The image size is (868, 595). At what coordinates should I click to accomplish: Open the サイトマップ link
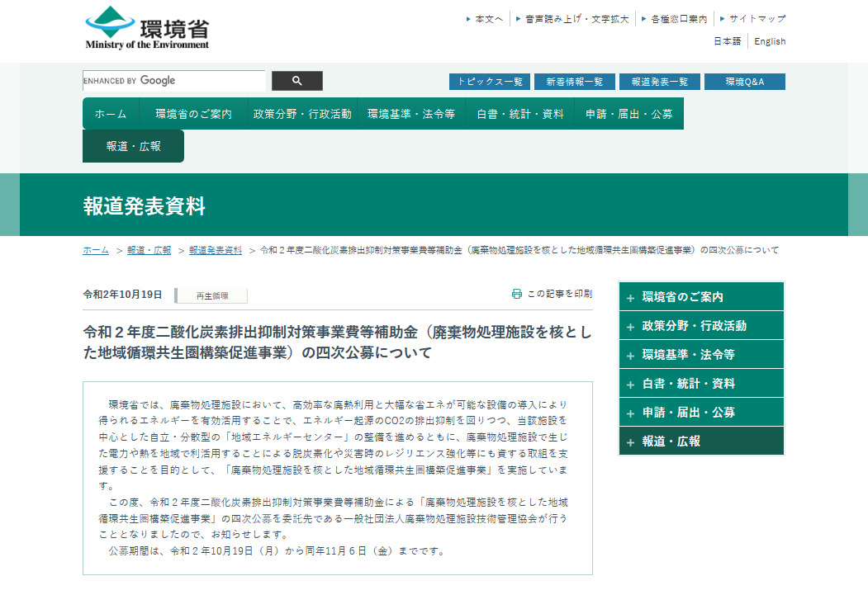[x=757, y=18]
